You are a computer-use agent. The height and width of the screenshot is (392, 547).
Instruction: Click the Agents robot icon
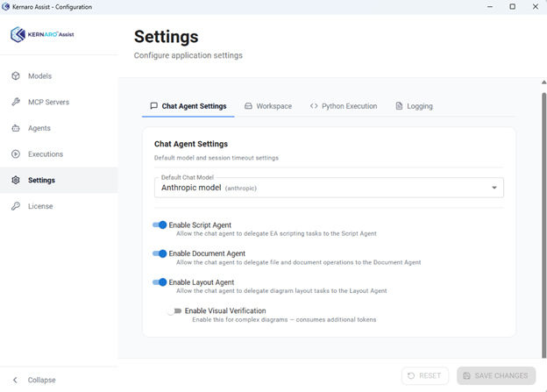[16, 128]
